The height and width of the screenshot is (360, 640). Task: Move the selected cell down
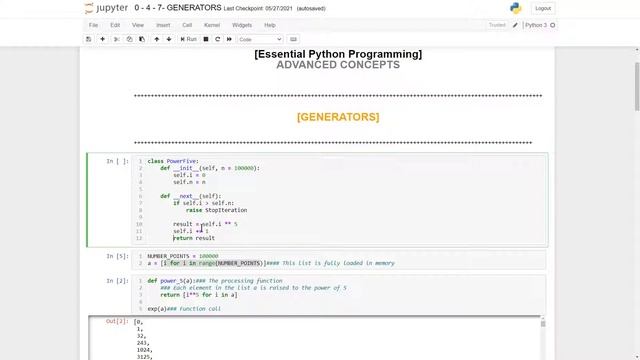[169, 39]
